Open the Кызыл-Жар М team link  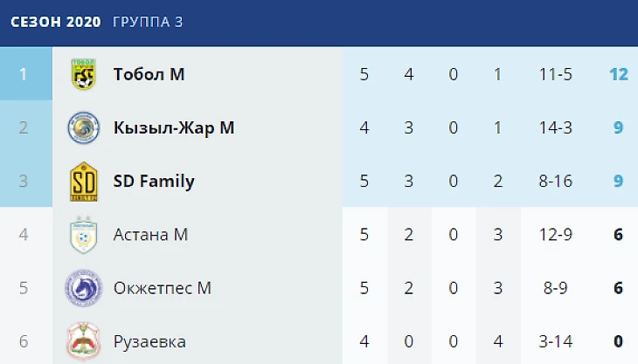pos(174,128)
